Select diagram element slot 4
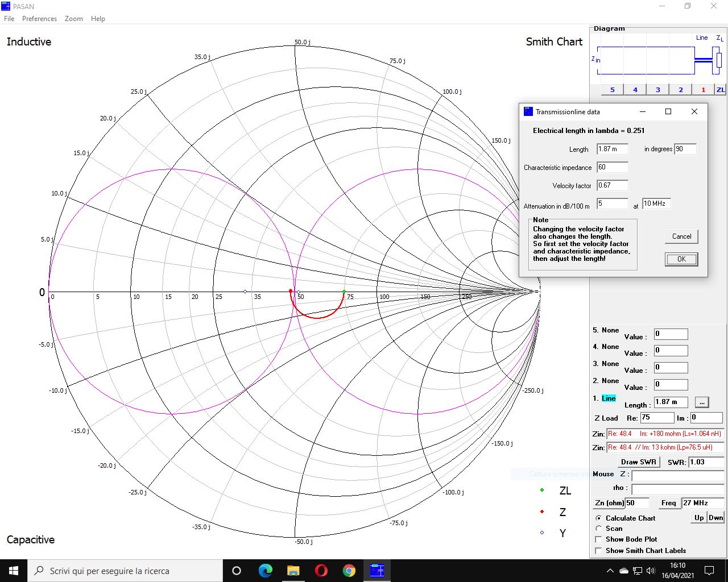Viewport: 728px width, 582px height. click(x=635, y=90)
